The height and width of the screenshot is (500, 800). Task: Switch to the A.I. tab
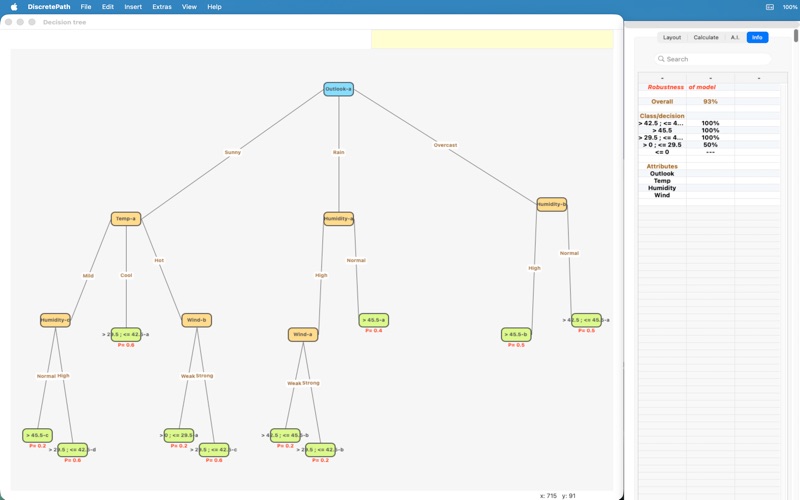pos(735,37)
